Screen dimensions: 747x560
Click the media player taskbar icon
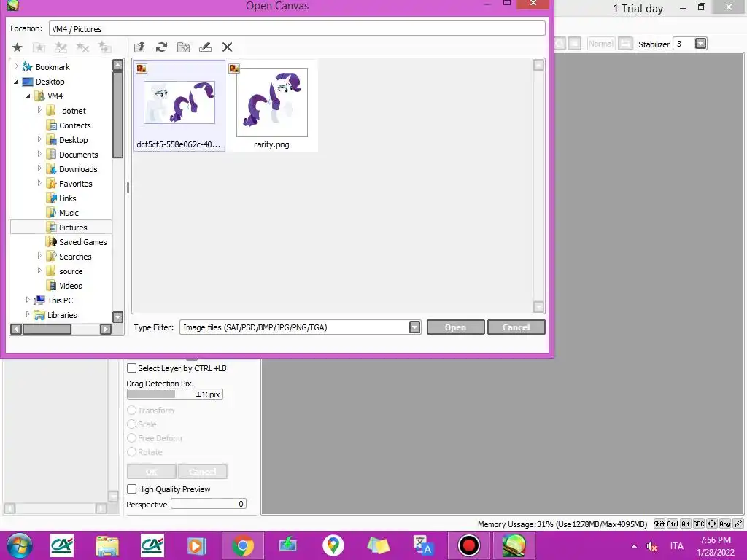click(197, 545)
